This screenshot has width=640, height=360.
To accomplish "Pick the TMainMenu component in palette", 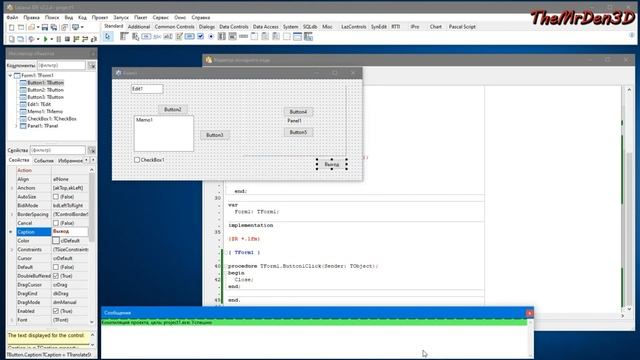I will pos(124,37).
